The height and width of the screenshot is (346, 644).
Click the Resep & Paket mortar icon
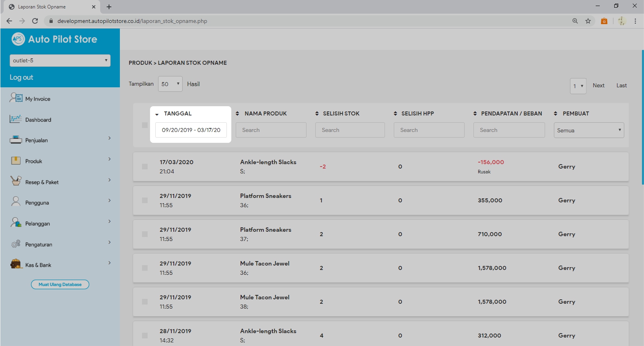[16, 181]
